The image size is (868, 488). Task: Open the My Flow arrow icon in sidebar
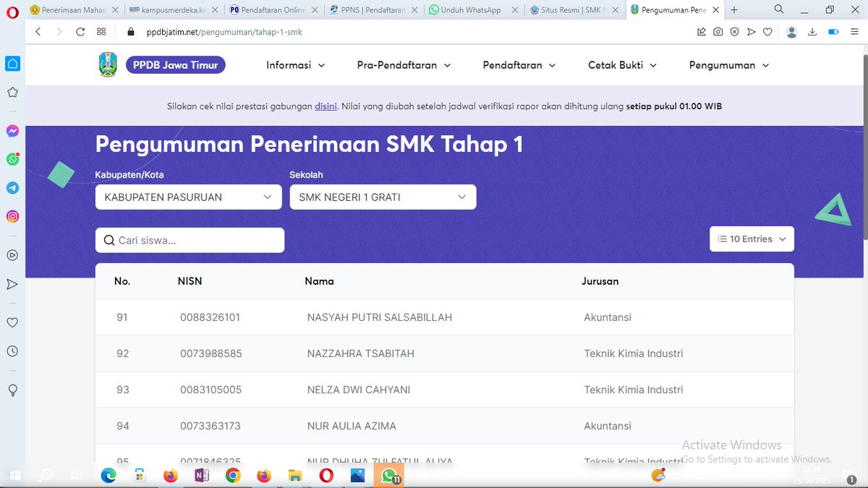point(12,284)
